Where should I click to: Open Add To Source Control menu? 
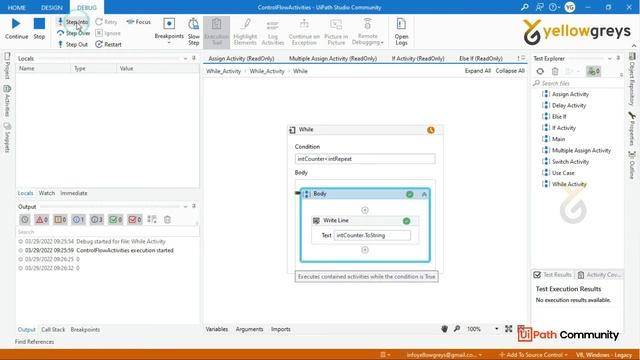click(533, 355)
